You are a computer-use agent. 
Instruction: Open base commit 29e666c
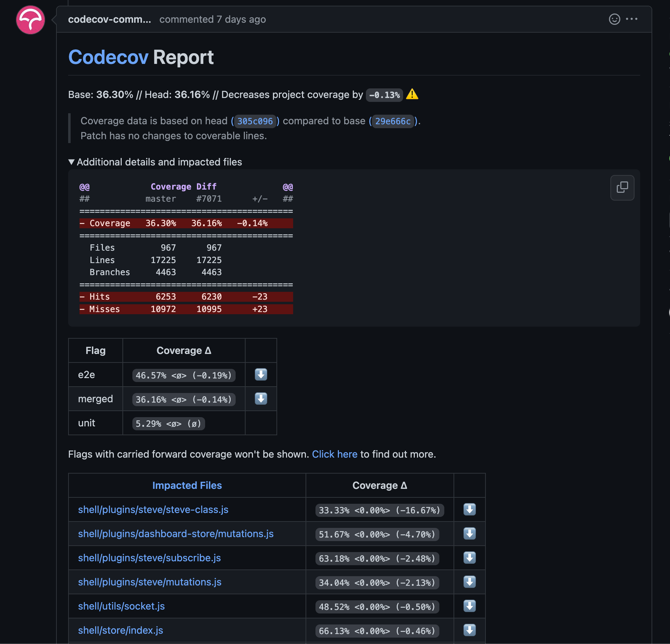coord(392,121)
